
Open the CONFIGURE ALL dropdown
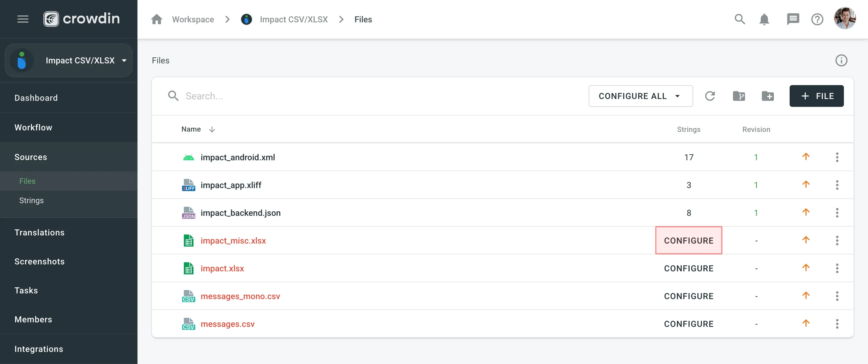[640, 96]
